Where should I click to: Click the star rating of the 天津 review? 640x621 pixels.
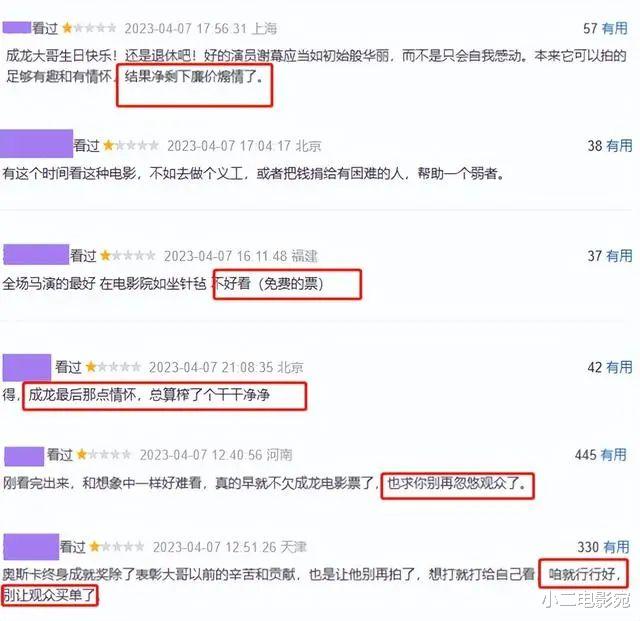[117, 546]
